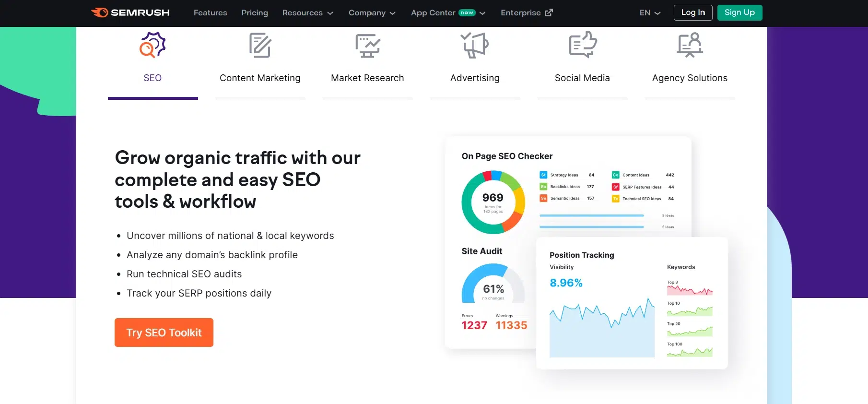
Task: Select the SEO magnifier gear icon
Action: [152, 45]
